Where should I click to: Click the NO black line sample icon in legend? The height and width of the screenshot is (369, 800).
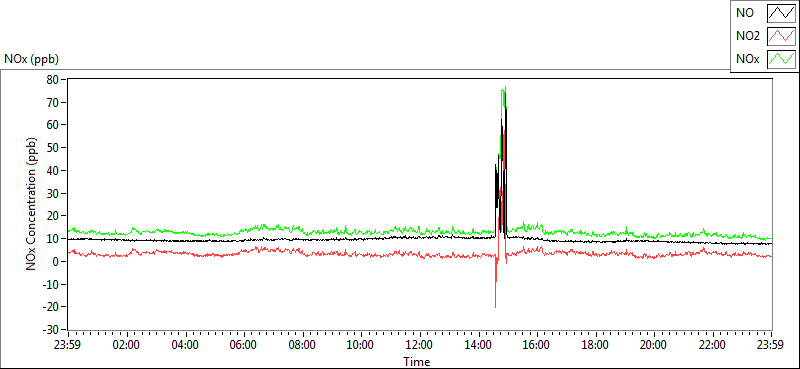point(781,14)
